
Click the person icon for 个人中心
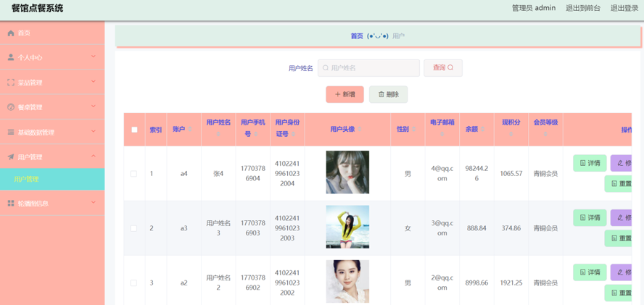(x=11, y=57)
